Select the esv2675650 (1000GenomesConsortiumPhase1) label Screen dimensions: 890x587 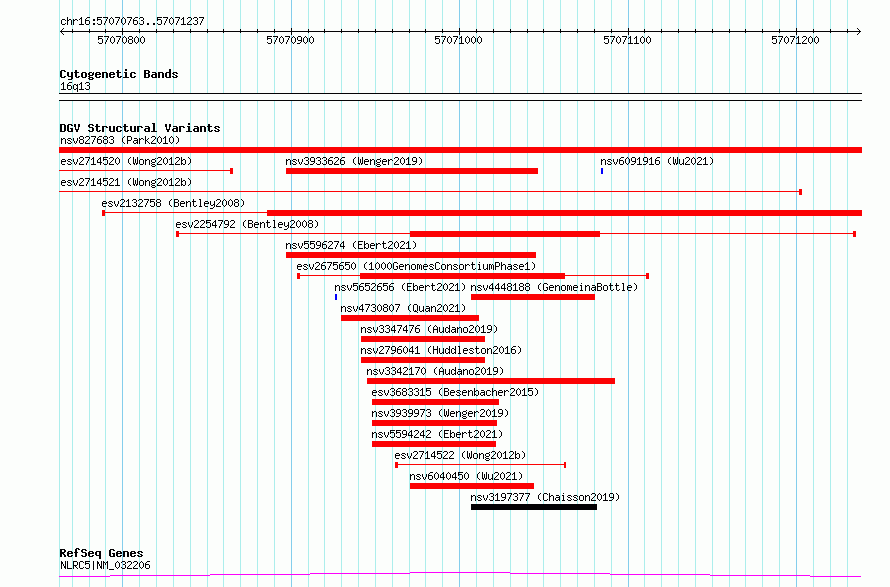pyautogui.click(x=416, y=266)
